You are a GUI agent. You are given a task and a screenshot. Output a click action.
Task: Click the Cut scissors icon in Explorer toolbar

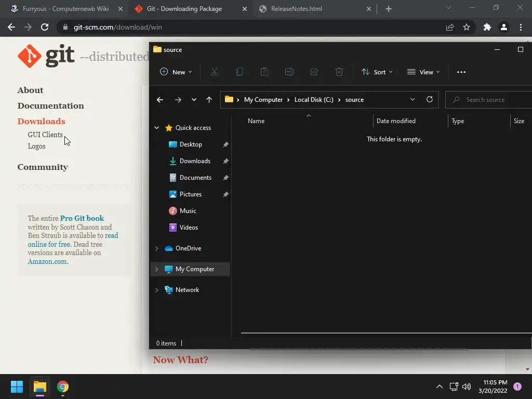point(214,72)
